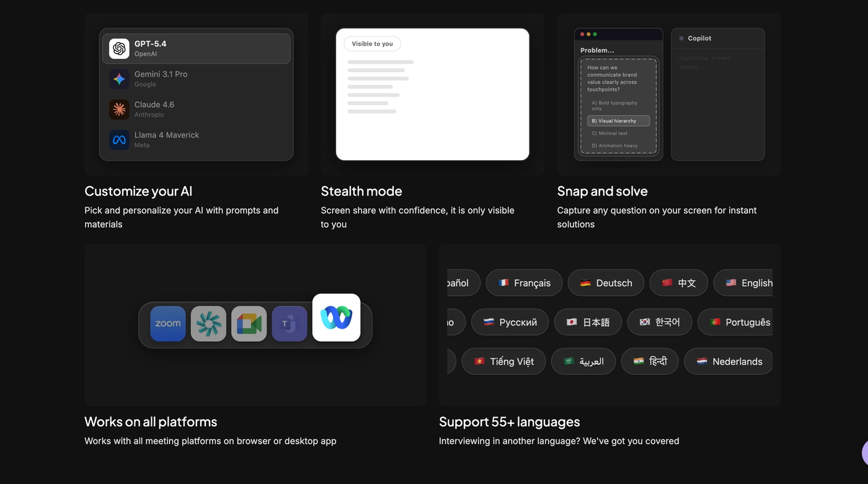Click the French flag icon

click(x=503, y=283)
